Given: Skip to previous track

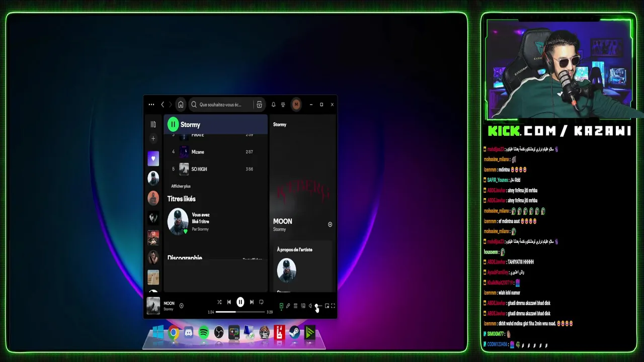Looking at the screenshot, I should tap(229, 302).
